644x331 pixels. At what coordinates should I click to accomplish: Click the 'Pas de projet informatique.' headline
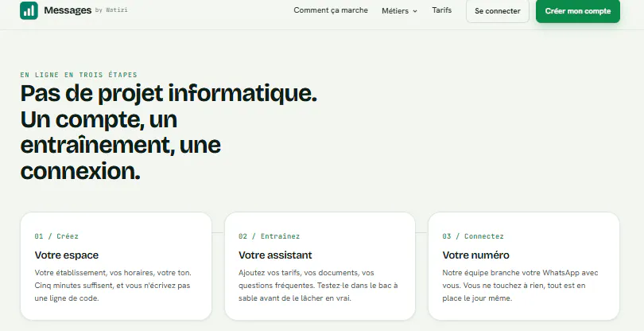point(169,93)
